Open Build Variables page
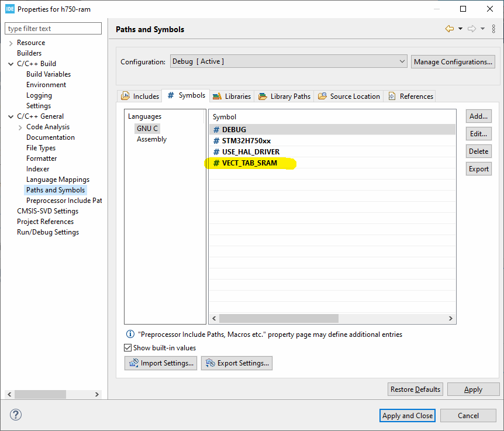This screenshot has height=431, width=504. [49, 74]
